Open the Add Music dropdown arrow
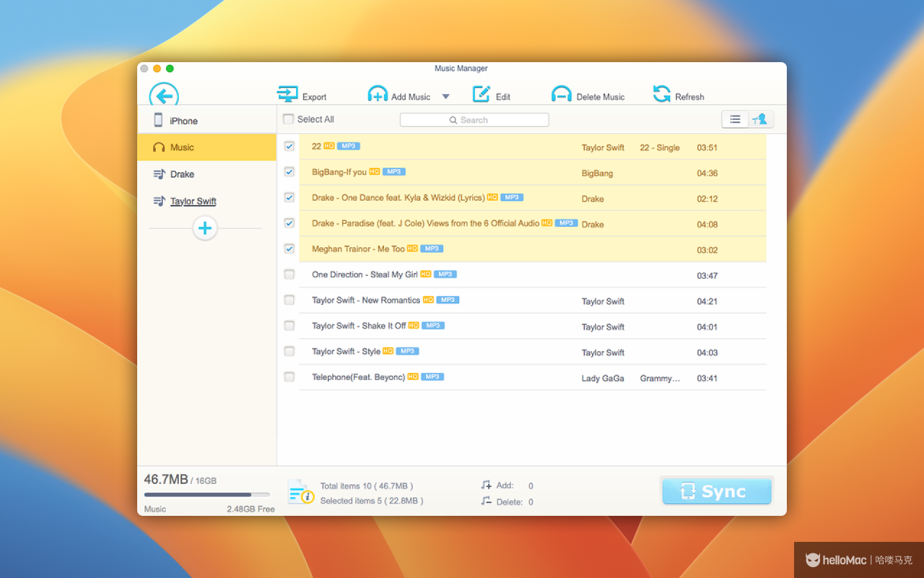 click(445, 96)
